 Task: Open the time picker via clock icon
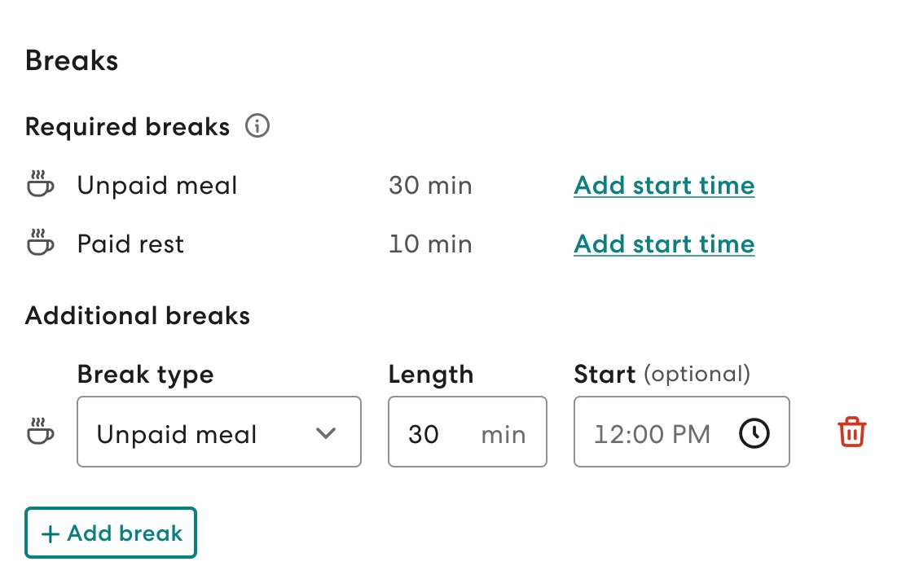click(x=754, y=433)
